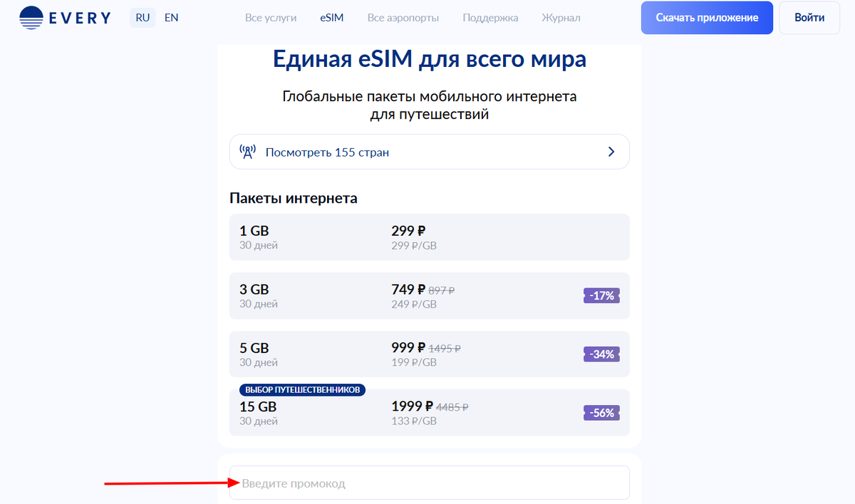Focus the Введите промокод input field
The image size is (855, 504).
[430, 483]
